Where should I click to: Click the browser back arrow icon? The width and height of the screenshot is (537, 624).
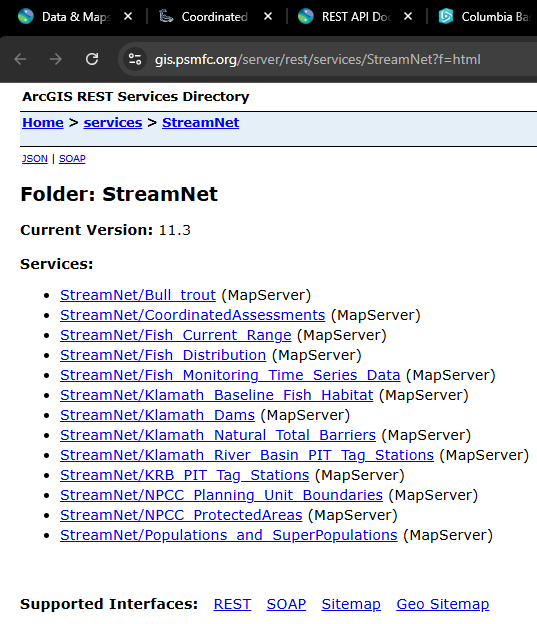(20, 59)
